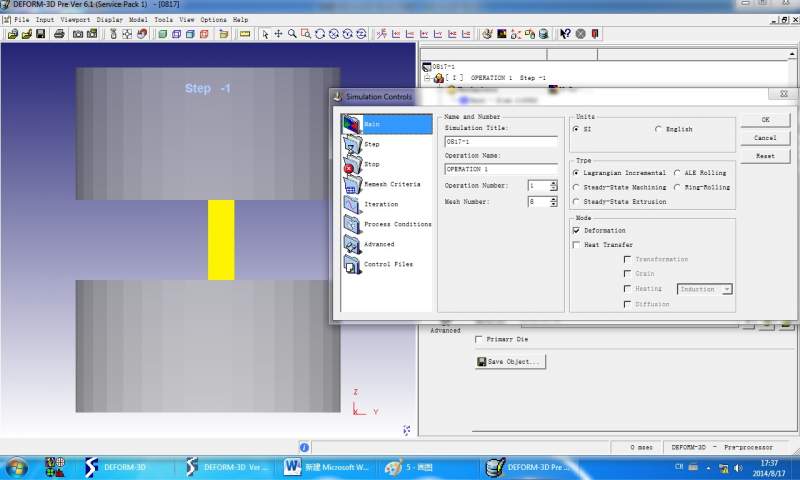The image size is (800, 480).
Task: Click the database generation icon
Action: point(544,34)
